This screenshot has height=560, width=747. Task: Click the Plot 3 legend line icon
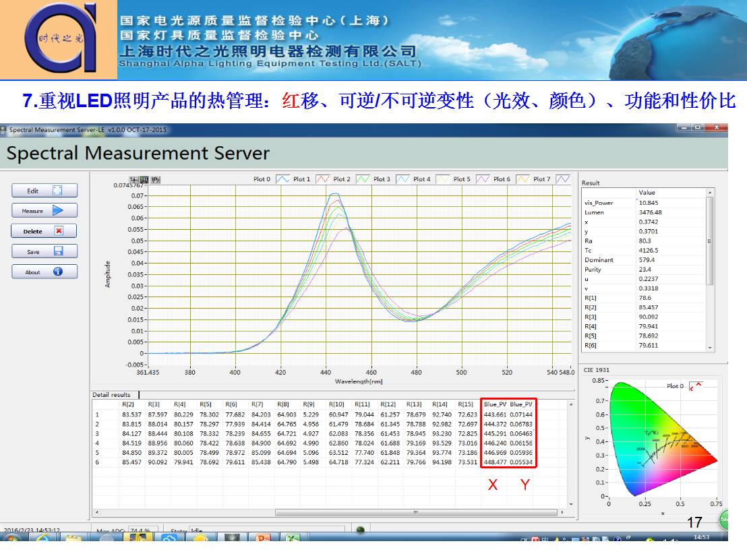403,179
